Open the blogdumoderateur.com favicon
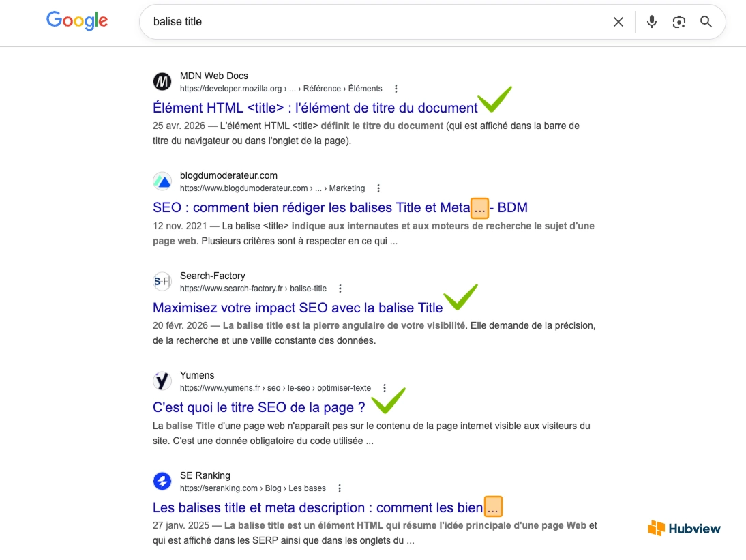 click(x=162, y=181)
